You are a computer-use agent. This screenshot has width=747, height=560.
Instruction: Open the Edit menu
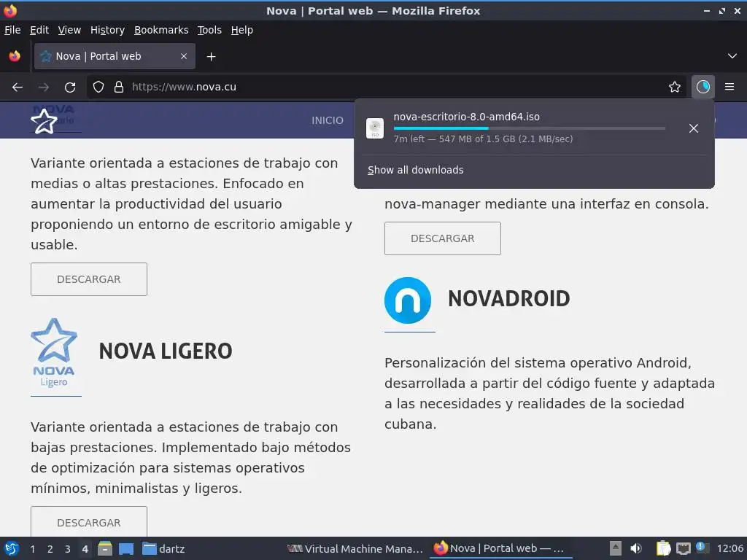[39, 30]
